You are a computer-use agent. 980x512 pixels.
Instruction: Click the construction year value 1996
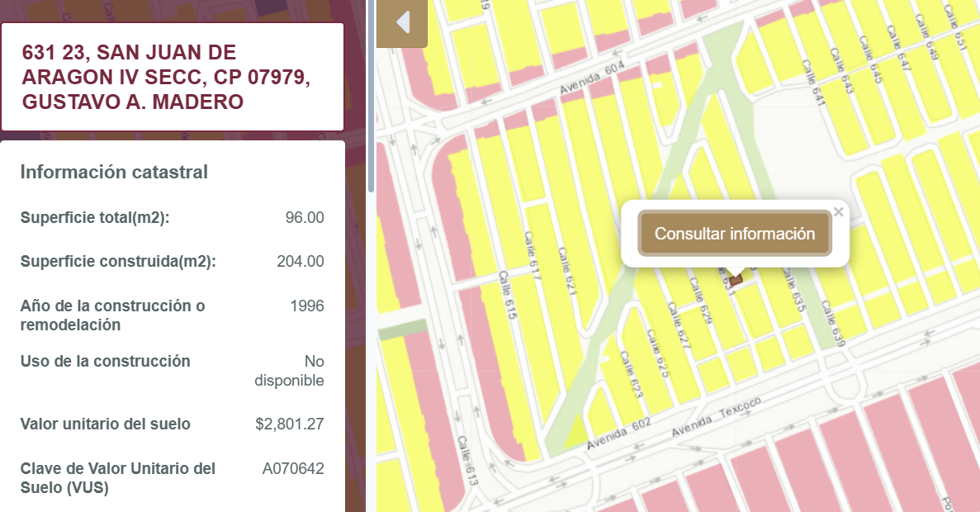(x=307, y=306)
